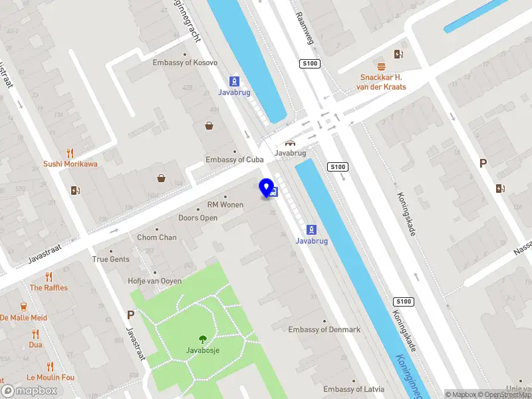Click the Embassy of Kosovo label

tap(185, 63)
